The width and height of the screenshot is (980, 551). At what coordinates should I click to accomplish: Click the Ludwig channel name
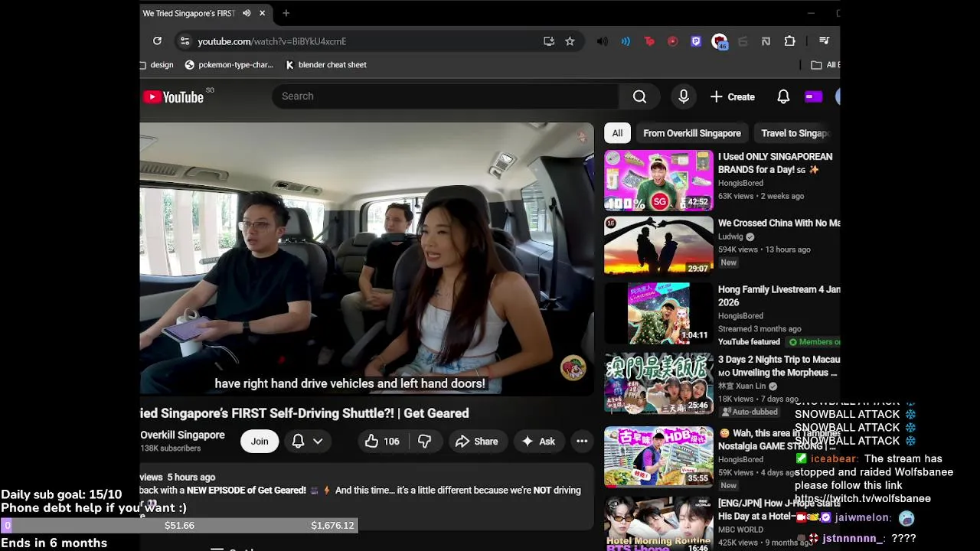(730, 236)
